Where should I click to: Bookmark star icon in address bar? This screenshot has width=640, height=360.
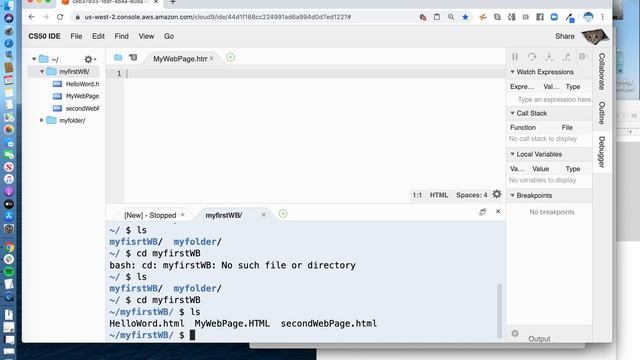click(x=465, y=17)
